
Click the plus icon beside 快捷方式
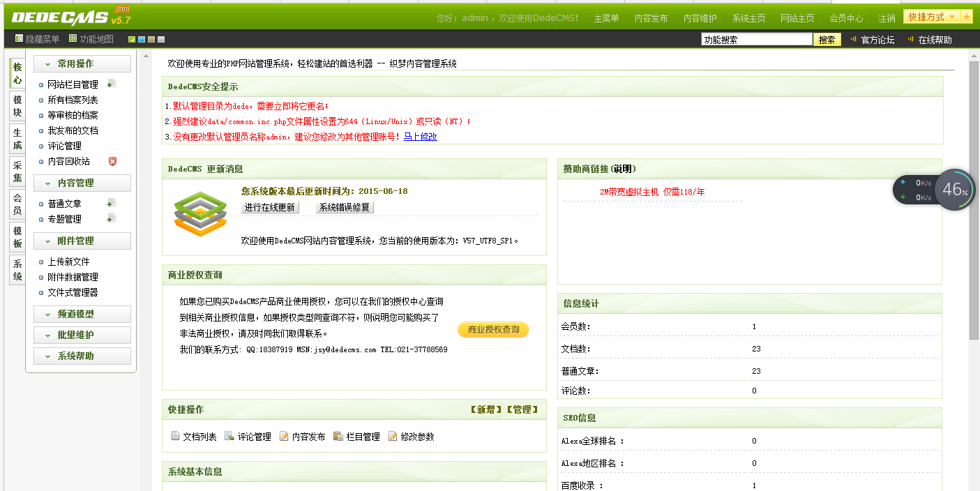click(967, 17)
